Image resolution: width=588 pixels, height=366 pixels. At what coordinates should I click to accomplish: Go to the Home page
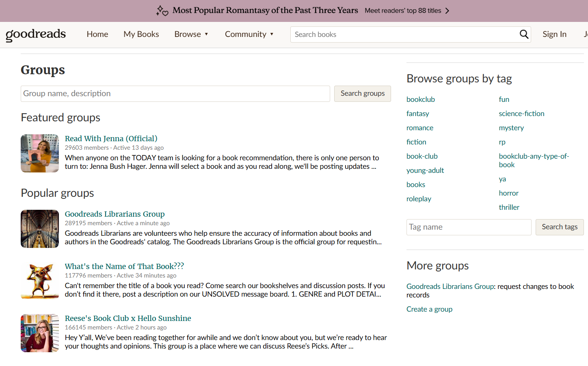tap(97, 34)
